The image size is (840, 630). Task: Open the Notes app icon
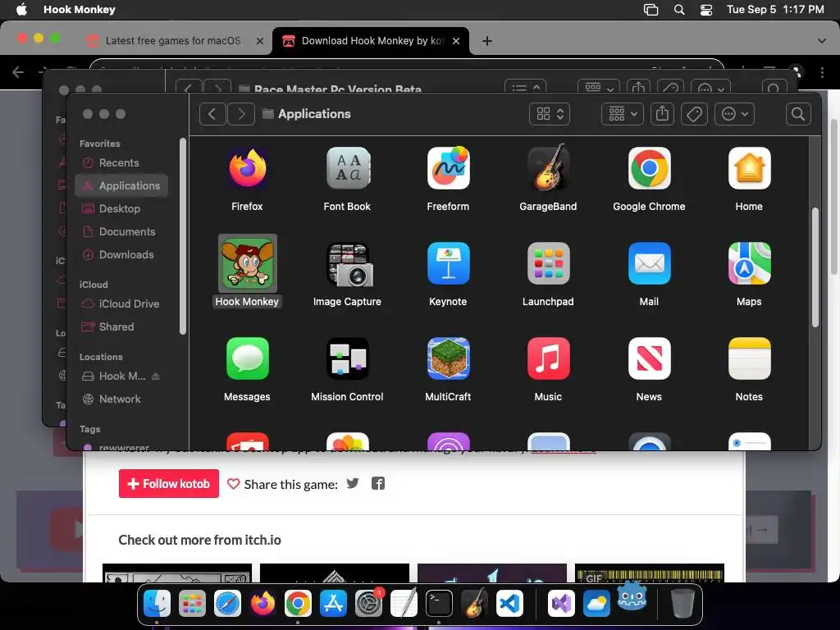click(x=749, y=358)
